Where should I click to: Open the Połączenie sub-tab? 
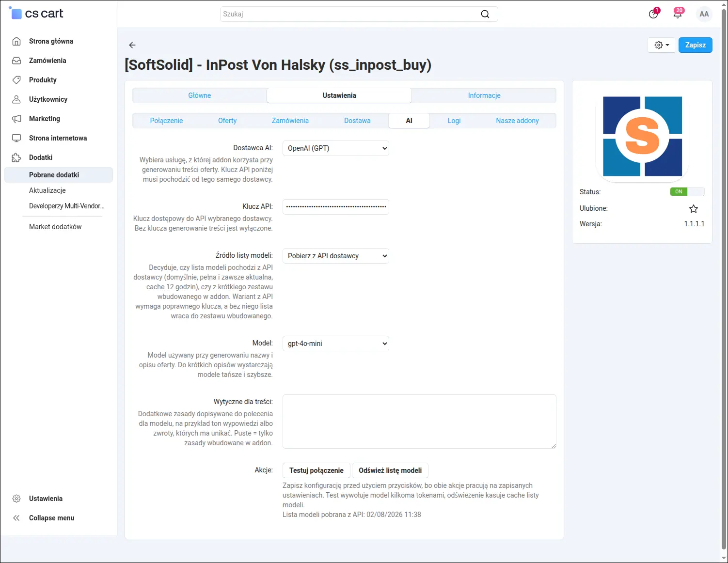pos(166,121)
